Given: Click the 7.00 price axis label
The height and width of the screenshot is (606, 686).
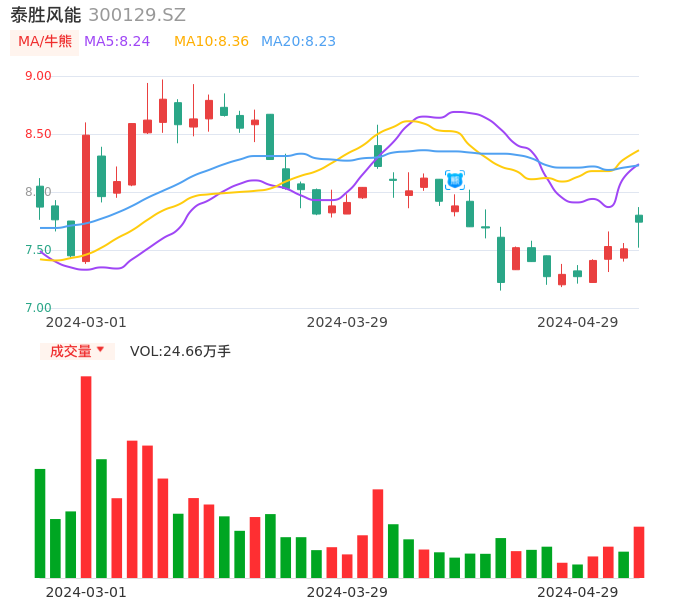Looking at the screenshot, I should 38,308.
